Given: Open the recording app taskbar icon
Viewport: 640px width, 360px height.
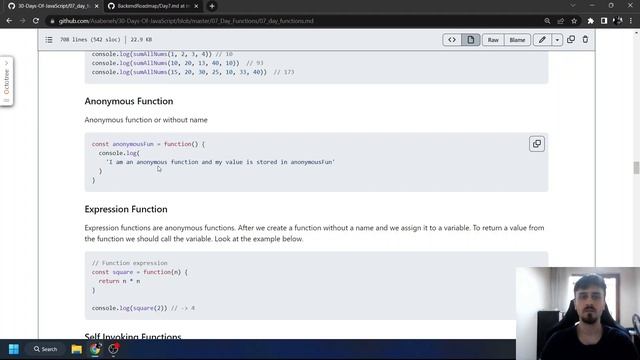Looking at the screenshot, I should 113,349.
